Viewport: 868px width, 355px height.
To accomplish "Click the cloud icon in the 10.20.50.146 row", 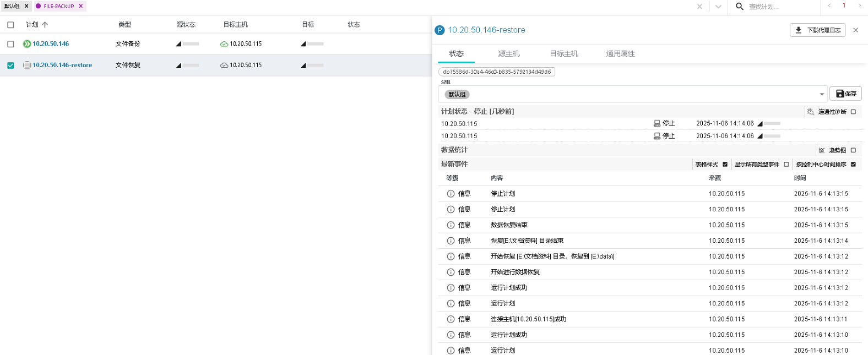I will pos(224,44).
